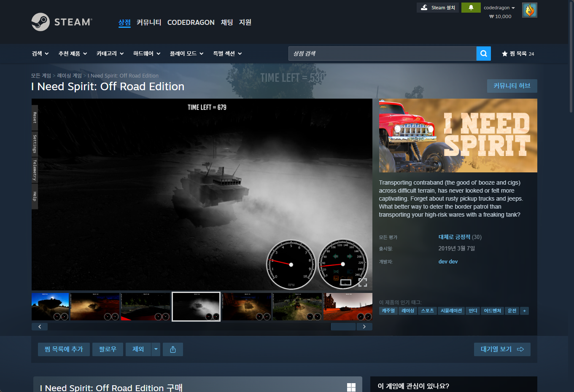Screen dimensions: 574x392
Task: Click the Windows platform icon
Action: coord(351,387)
